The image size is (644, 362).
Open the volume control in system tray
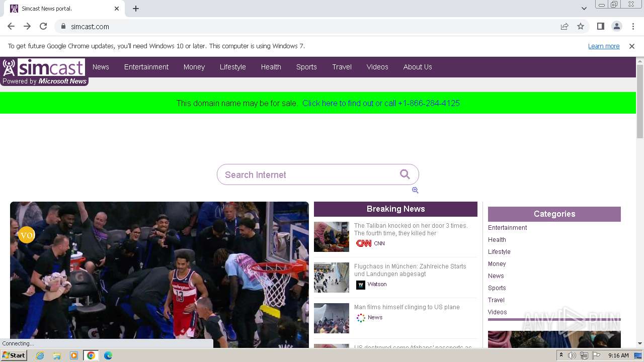point(572,355)
